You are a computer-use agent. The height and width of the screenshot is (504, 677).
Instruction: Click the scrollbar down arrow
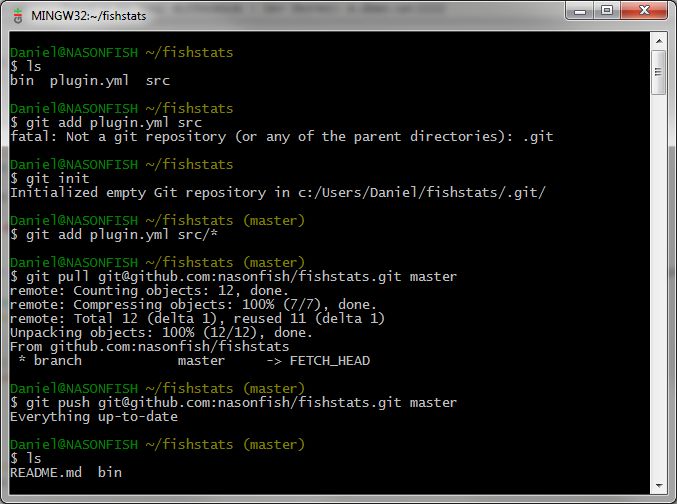click(x=659, y=486)
